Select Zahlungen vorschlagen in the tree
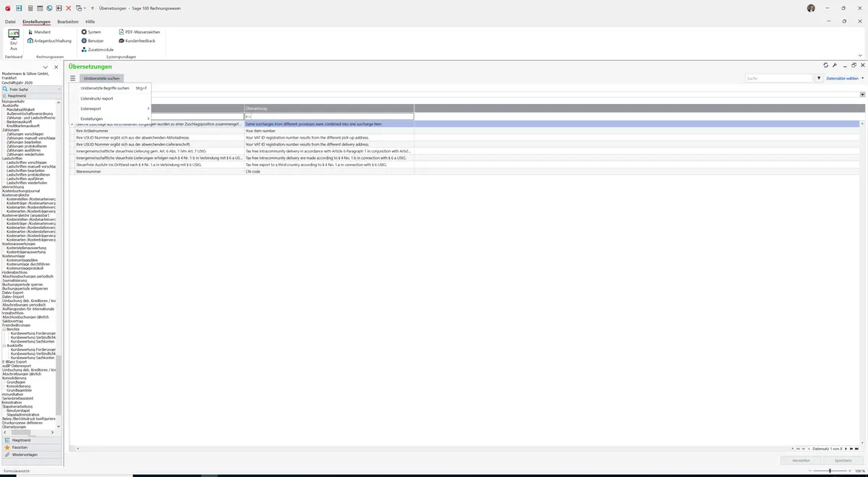 point(25,134)
